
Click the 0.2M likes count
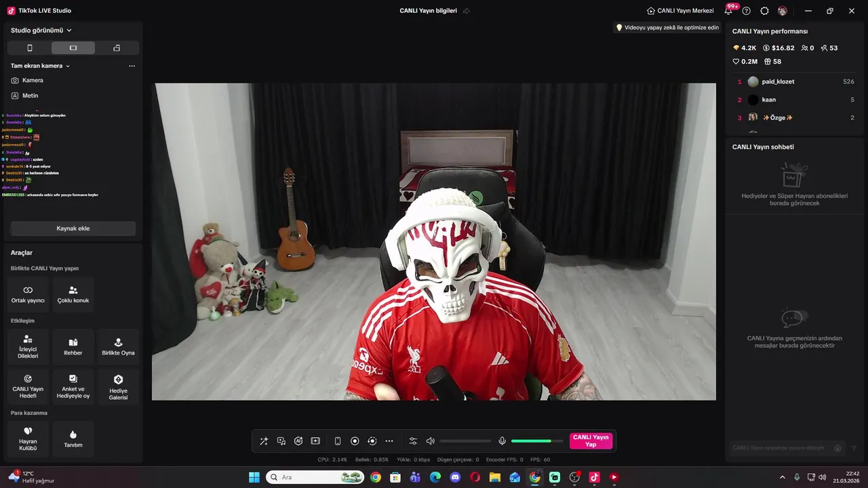pyautogui.click(x=745, y=62)
